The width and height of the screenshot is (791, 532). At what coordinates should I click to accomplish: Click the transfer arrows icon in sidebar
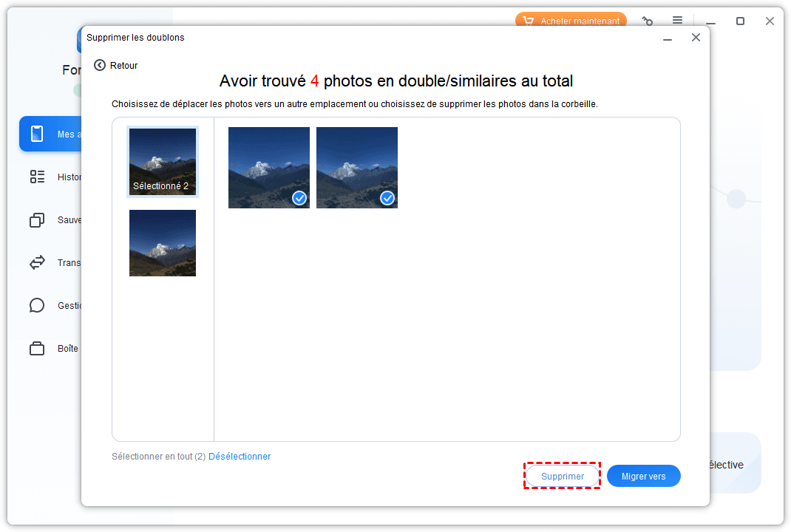coord(37,262)
